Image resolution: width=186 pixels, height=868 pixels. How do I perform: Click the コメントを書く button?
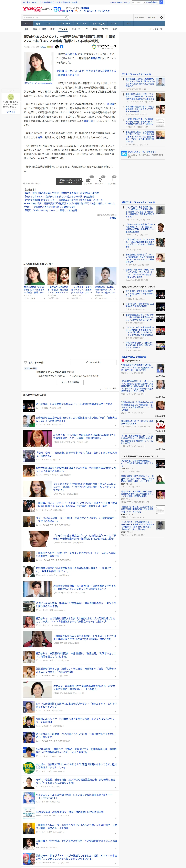(93, 363)
